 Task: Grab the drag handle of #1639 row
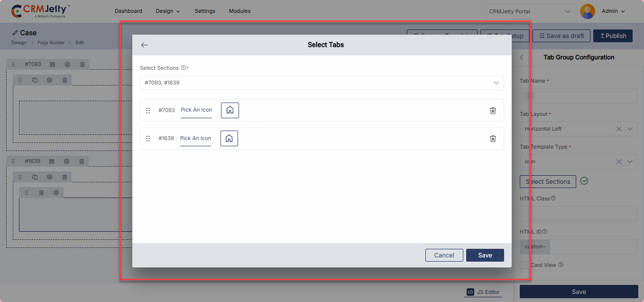tap(148, 139)
